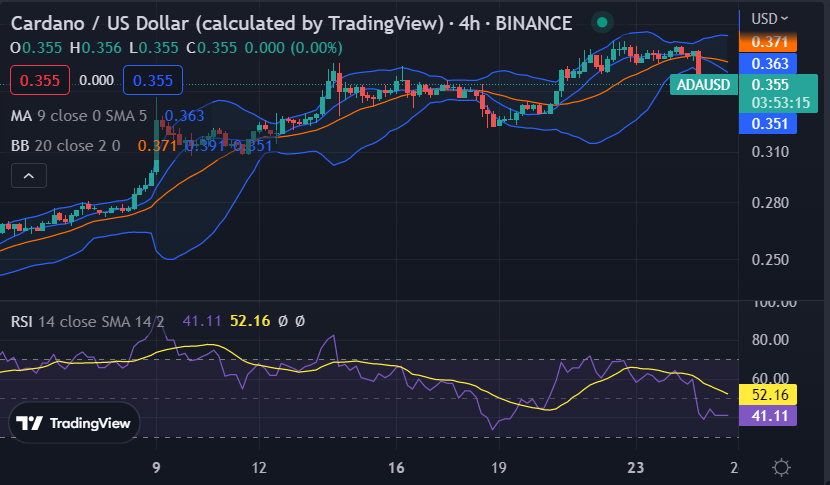
Task: Click the date label 16 on time axis
Action: click(x=396, y=468)
